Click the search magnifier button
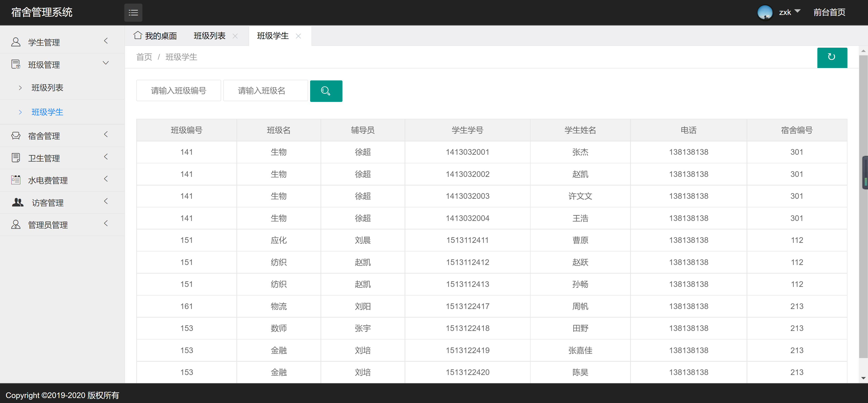868x403 pixels. pyautogui.click(x=325, y=91)
